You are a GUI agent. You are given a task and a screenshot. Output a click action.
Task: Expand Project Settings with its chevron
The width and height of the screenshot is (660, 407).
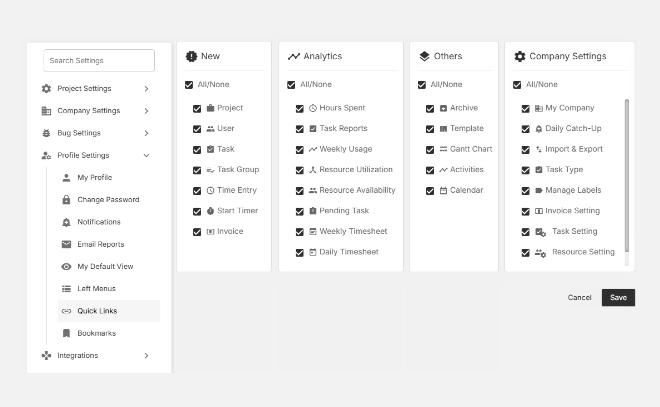(x=146, y=89)
